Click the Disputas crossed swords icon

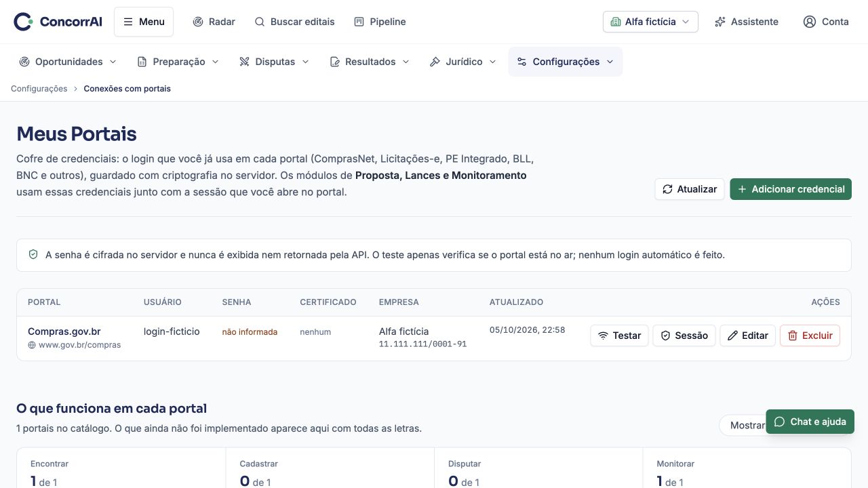pyautogui.click(x=245, y=62)
